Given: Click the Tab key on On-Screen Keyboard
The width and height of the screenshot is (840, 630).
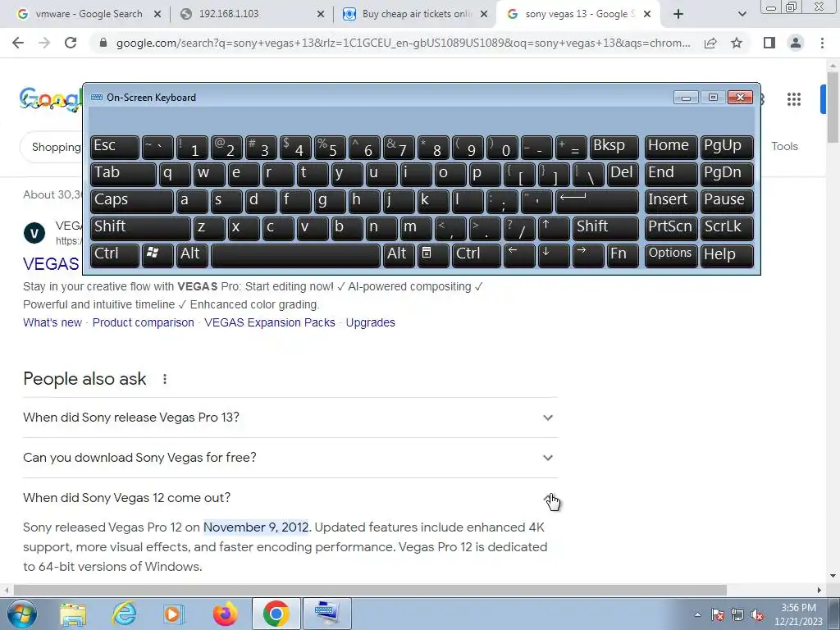Looking at the screenshot, I should point(123,174).
